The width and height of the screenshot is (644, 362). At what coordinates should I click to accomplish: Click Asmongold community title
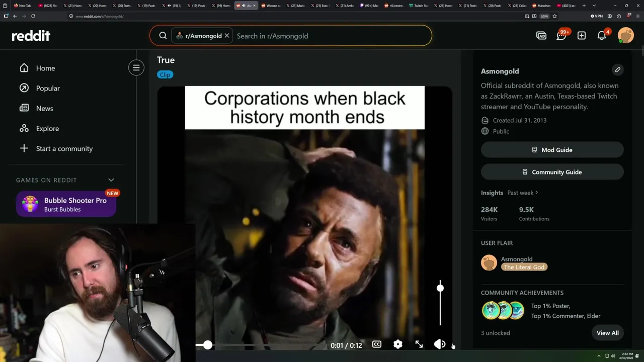tap(500, 71)
